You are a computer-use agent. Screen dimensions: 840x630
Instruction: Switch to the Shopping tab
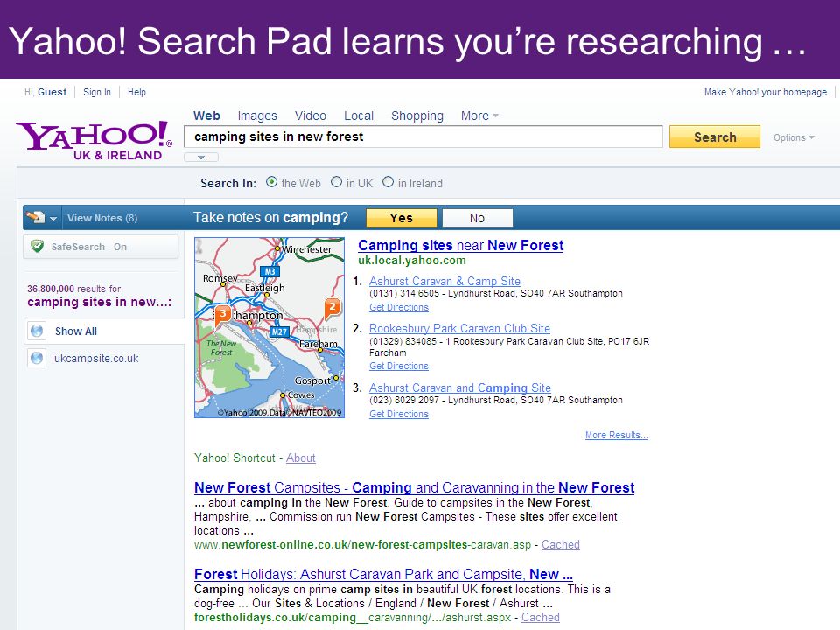click(x=417, y=115)
